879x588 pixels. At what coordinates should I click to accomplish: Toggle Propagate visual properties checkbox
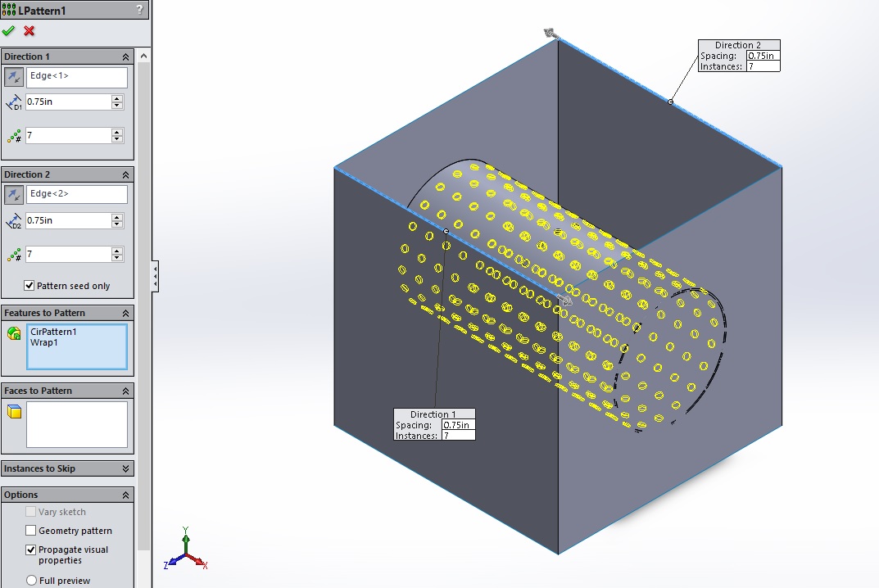pyautogui.click(x=31, y=550)
